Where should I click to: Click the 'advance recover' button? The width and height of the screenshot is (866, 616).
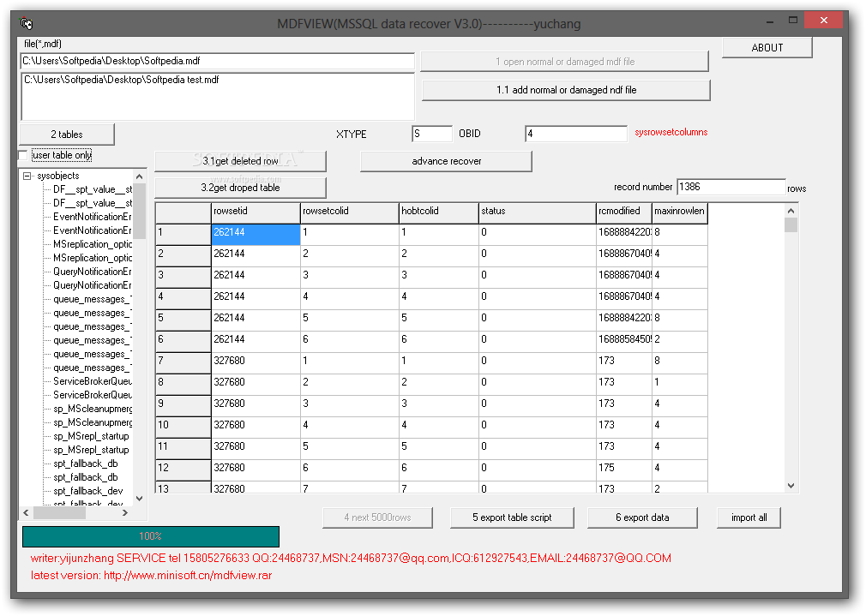(x=446, y=161)
